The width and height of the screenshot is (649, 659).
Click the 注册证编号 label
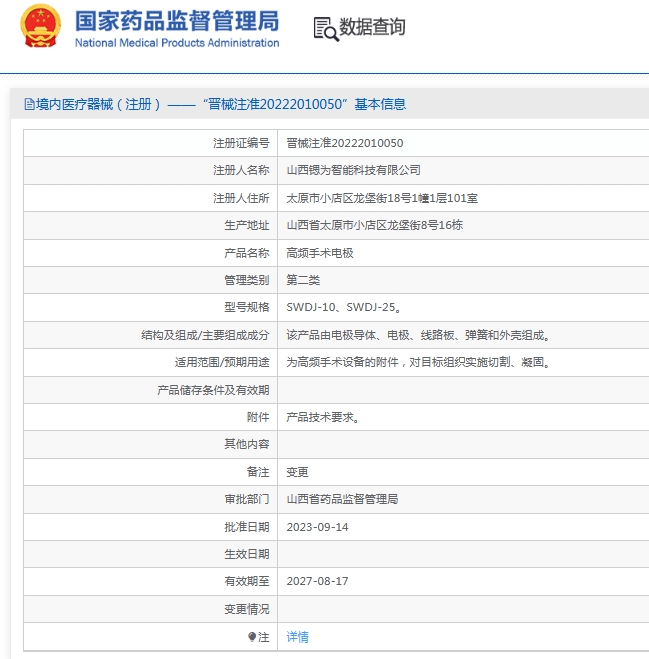pos(241,143)
